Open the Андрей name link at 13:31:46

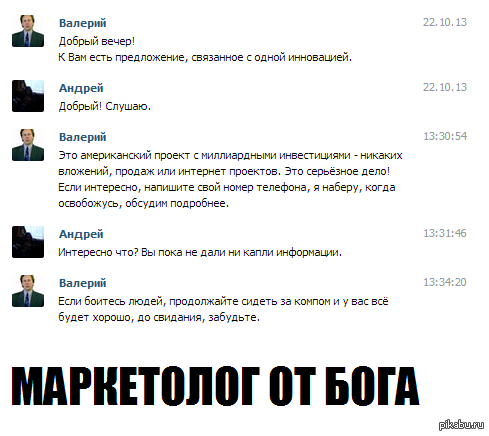click(x=81, y=234)
